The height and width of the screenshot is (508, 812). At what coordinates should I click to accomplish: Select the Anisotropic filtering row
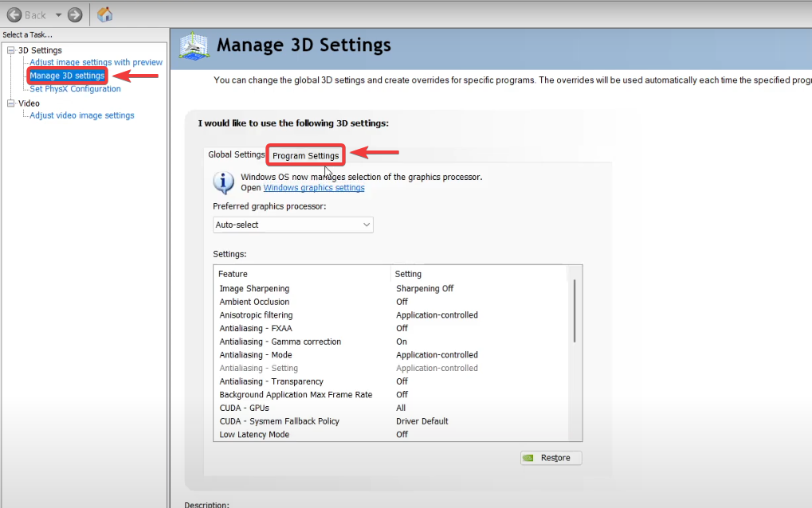pos(391,315)
